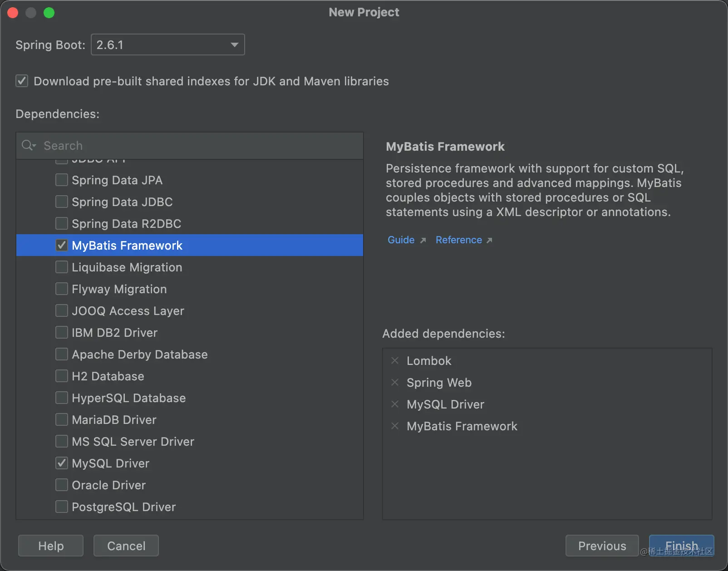Image resolution: width=728 pixels, height=571 pixels.
Task: Click Finish to create the project
Action: point(682,546)
